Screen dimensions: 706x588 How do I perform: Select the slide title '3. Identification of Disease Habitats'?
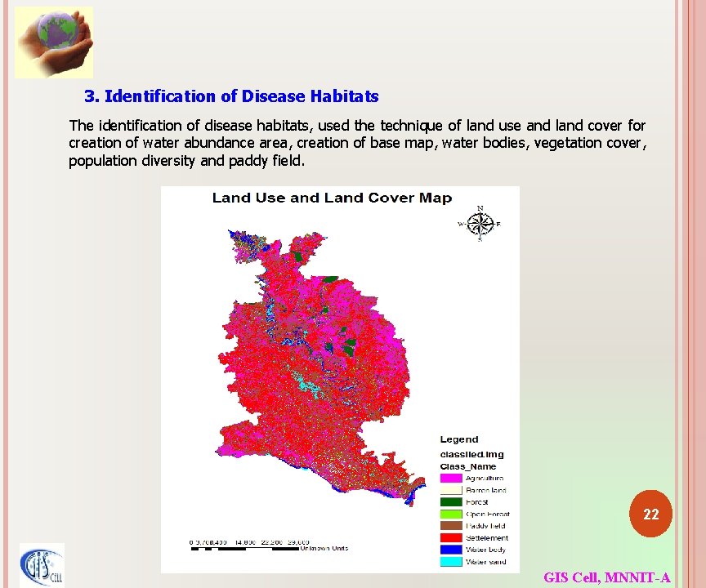231,96
